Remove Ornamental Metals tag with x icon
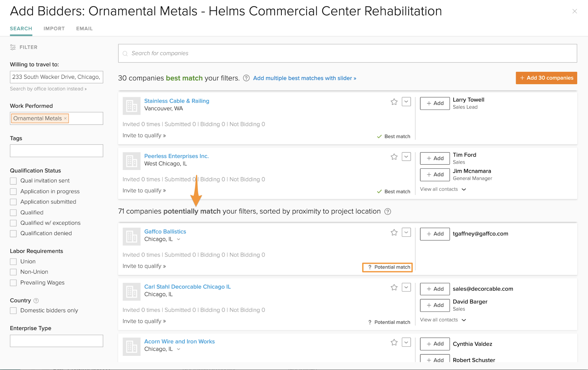 (65, 118)
